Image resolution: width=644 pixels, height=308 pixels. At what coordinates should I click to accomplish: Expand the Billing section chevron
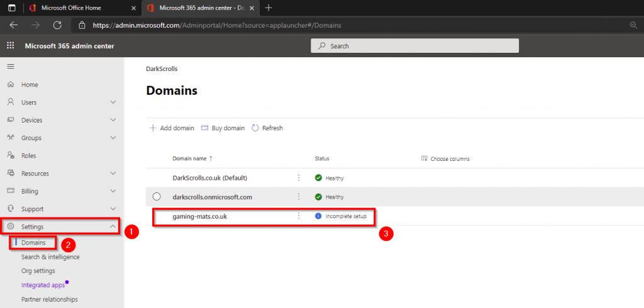point(113,191)
